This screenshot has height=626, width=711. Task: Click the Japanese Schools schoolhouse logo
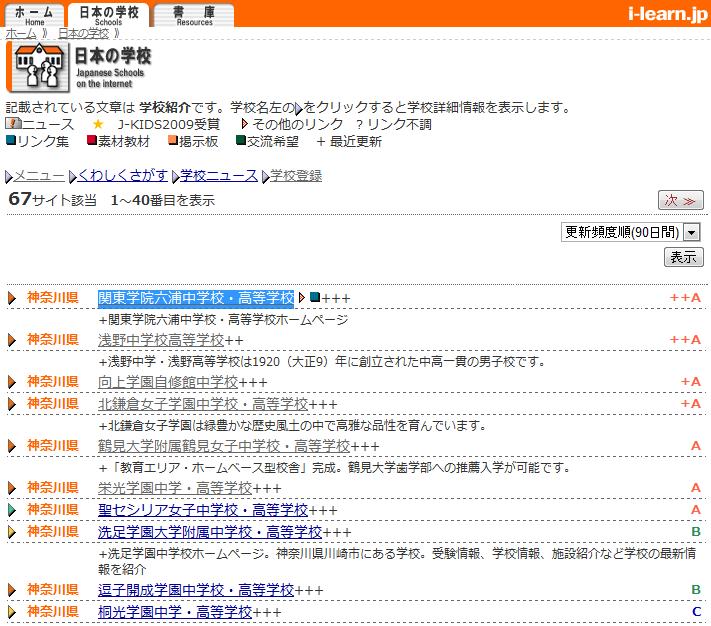38,66
